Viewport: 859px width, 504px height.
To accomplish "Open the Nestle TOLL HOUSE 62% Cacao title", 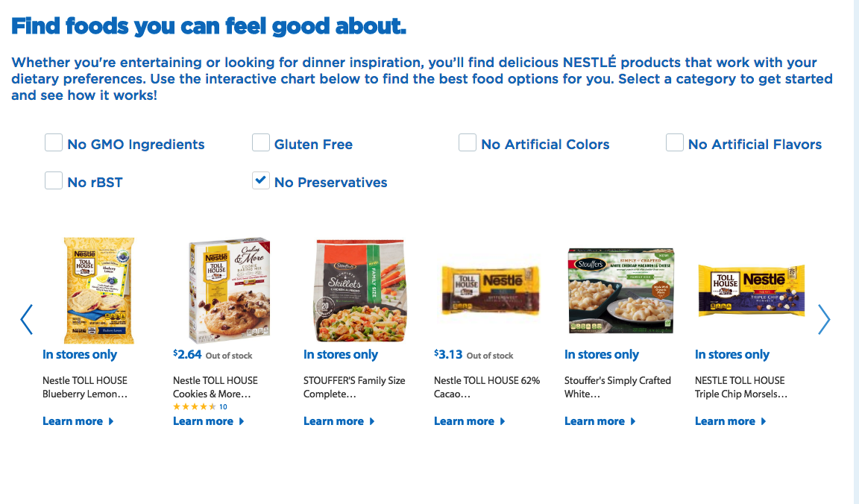I will pos(487,387).
